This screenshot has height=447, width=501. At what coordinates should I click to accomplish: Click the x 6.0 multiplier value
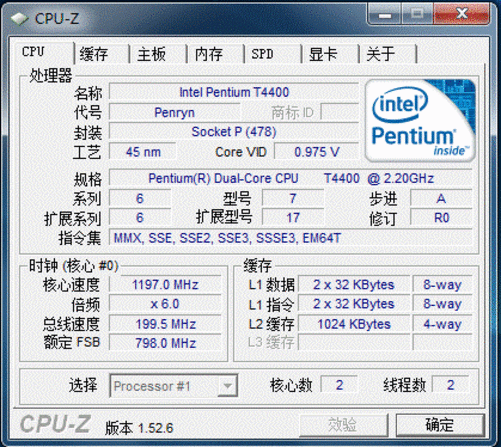point(165,304)
